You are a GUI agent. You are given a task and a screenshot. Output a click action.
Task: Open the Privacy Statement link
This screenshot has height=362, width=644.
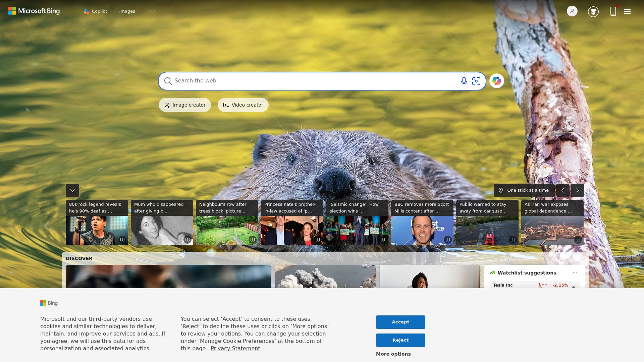click(x=235, y=348)
